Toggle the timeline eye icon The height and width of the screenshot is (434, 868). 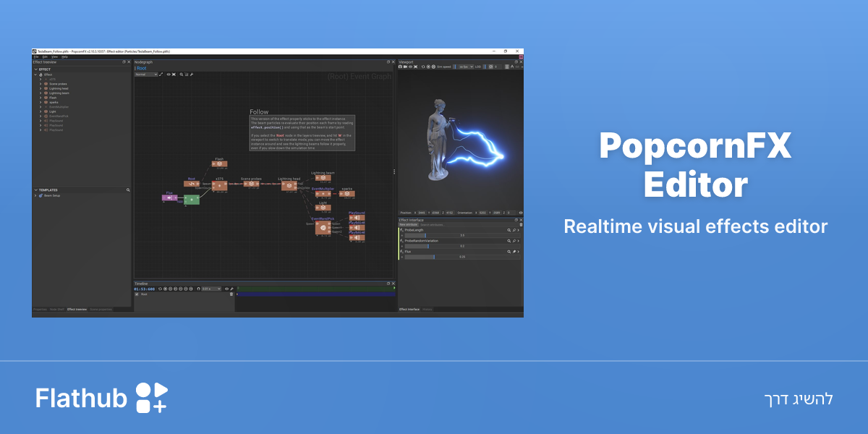[226, 289]
